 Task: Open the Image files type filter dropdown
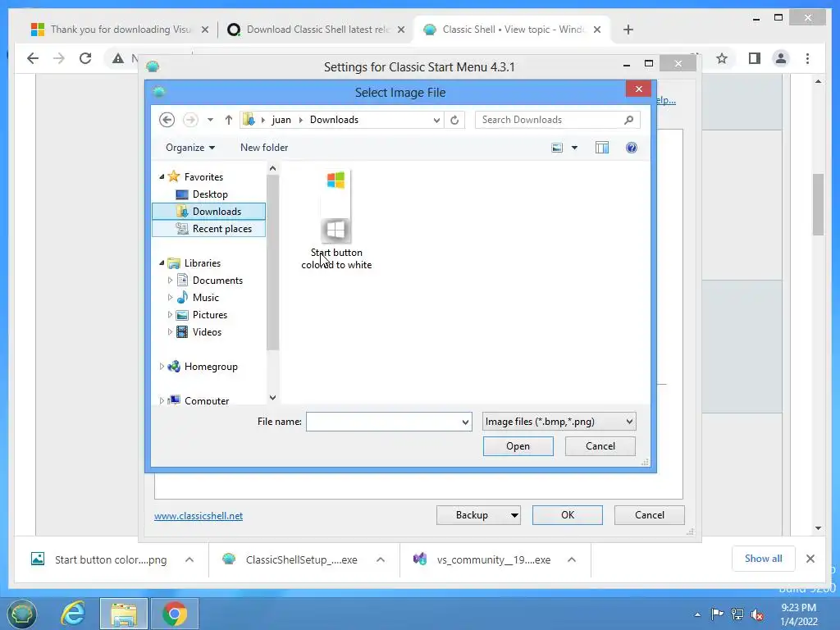pos(559,422)
